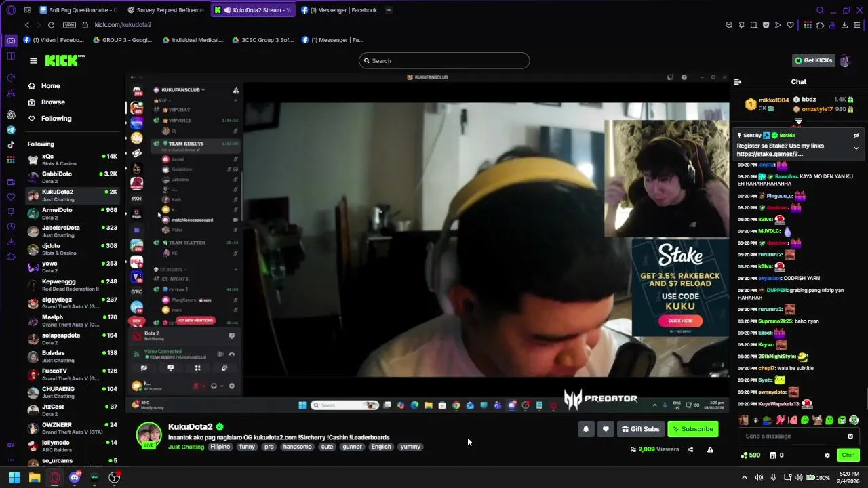The width and height of the screenshot is (868, 488).
Task: Switch to Messenger Facebook tab
Action: coord(339,10)
